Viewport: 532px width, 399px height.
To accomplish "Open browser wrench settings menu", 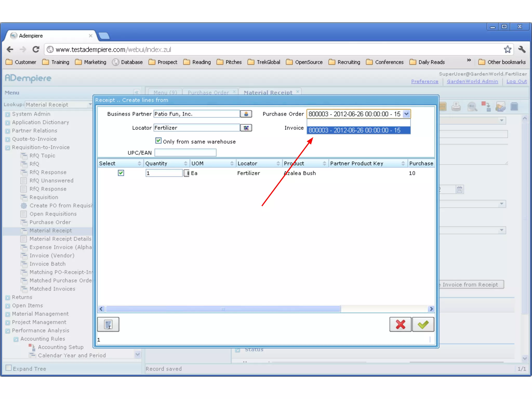I will (x=522, y=49).
